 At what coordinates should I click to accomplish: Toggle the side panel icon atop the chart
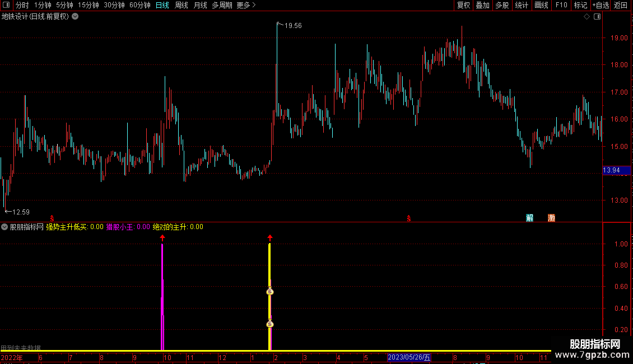click(x=597, y=17)
